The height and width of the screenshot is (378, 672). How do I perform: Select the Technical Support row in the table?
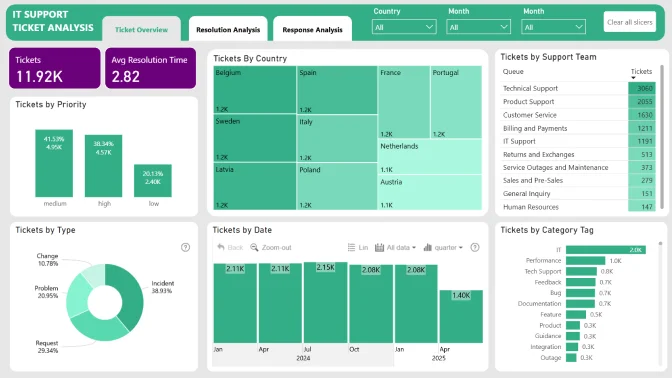[x=579, y=88]
